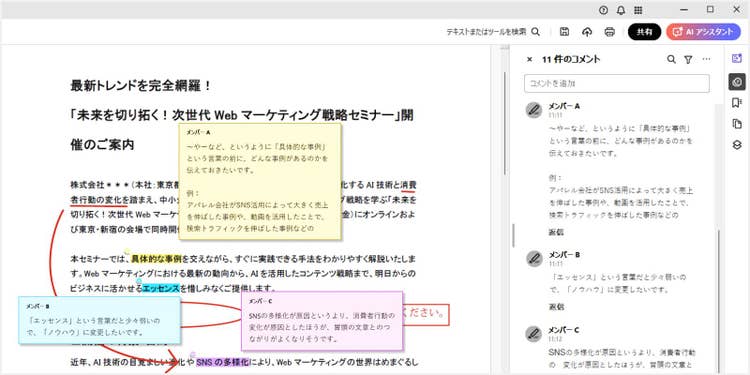Close the comments panel with the X
This screenshot has width=750, height=375.
coord(529,59)
